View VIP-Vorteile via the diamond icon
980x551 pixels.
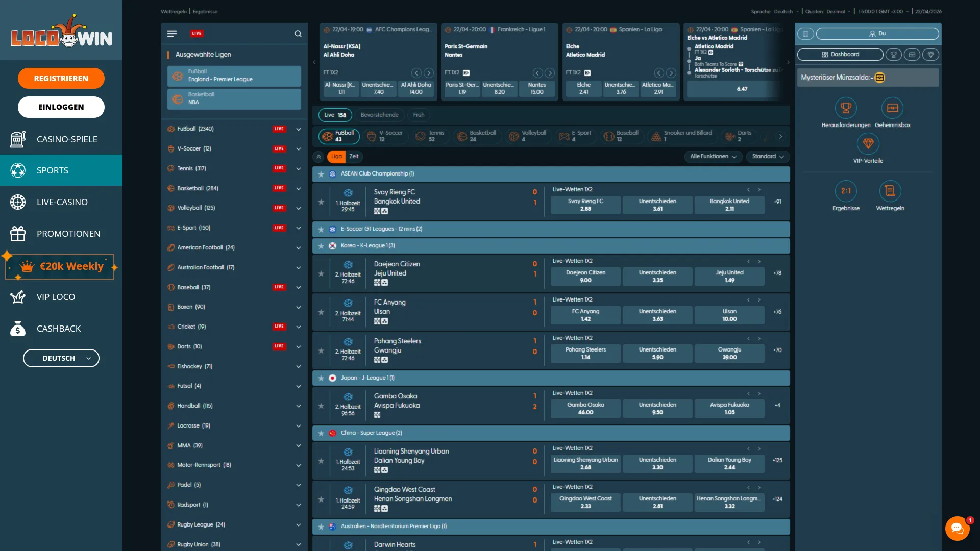click(x=868, y=145)
